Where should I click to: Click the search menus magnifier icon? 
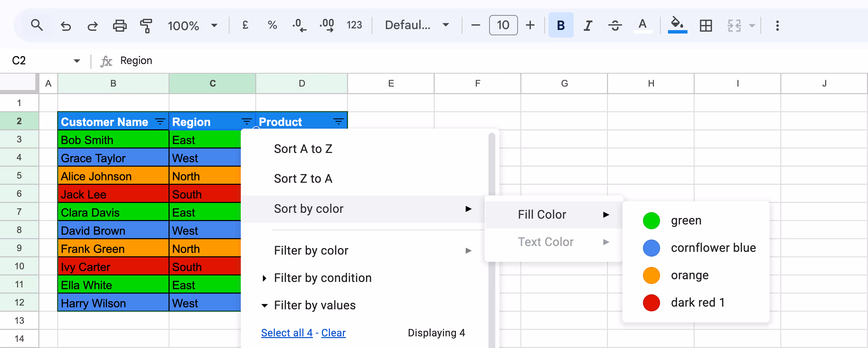[x=37, y=25]
